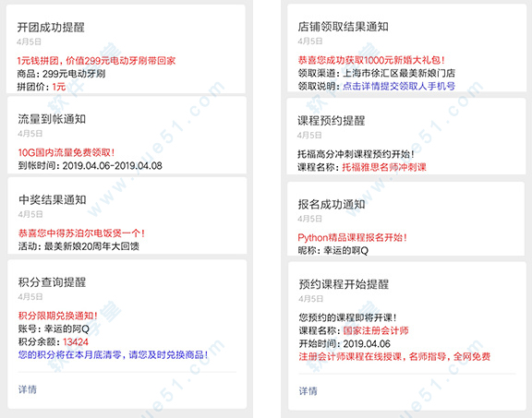Image resolution: width=532 pixels, height=418 pixels.
Task: Click the blue 点击详情提交领取人手机号 text
Action: [399, 86]
